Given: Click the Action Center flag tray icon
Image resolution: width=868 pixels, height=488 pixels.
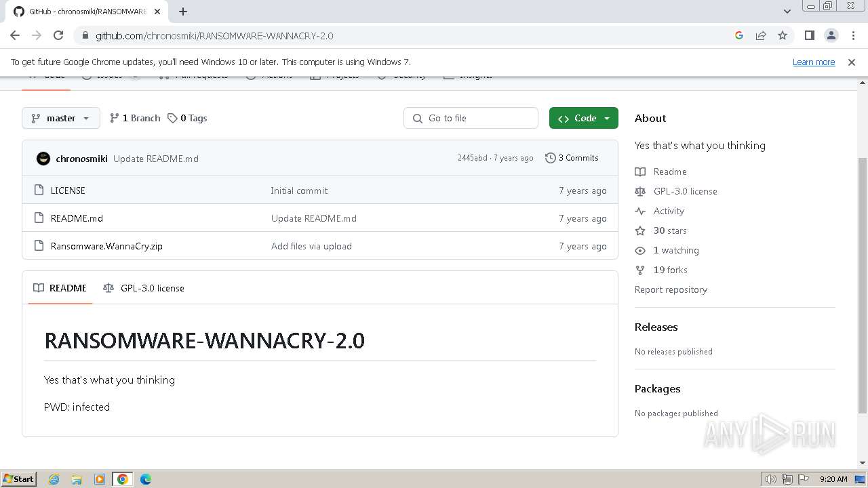Looking at the screenshot, I should [803, 479].
